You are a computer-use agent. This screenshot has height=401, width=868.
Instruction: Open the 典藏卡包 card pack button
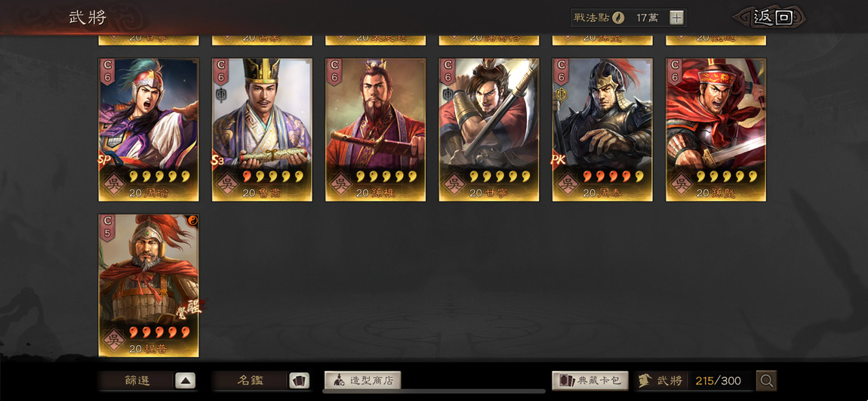[590, 381]
